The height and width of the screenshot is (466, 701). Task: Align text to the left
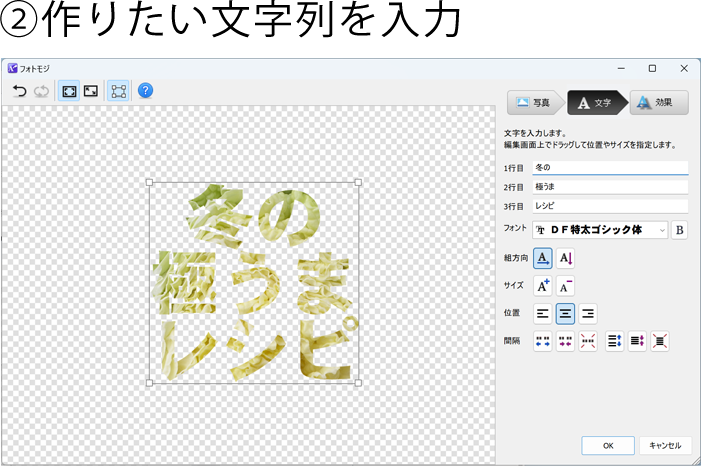pyautogui.click(x=543, y=314)
